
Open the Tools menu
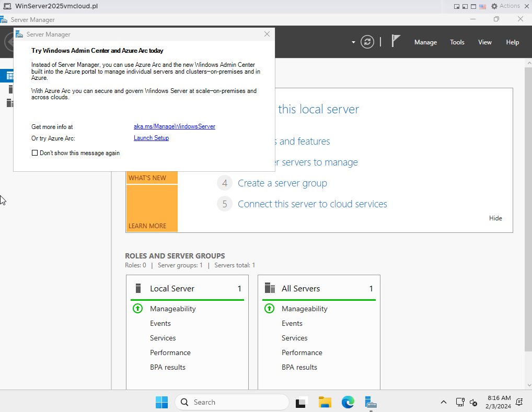pos(457,42)
